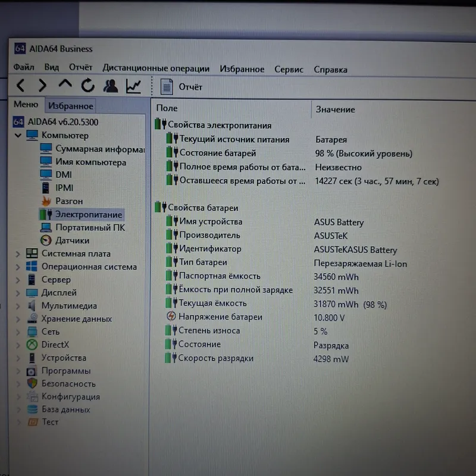Viewport: 476px width, 476px height.
Task: Click the Значение column header
Action: [x=335, y=109]
